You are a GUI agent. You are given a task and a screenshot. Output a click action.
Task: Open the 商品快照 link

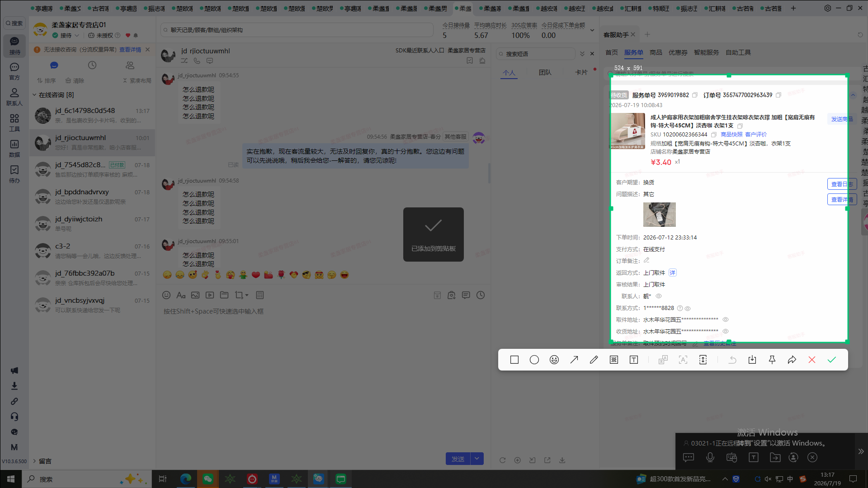pos(731,134)
